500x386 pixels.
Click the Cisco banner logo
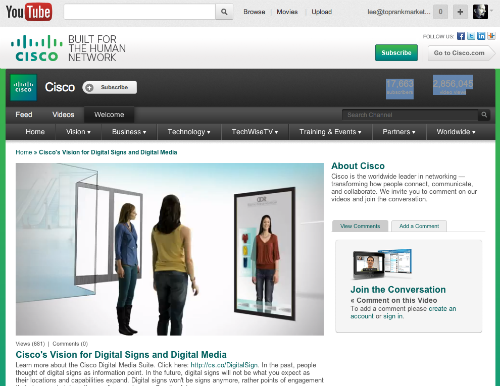(x=36, y=48)
